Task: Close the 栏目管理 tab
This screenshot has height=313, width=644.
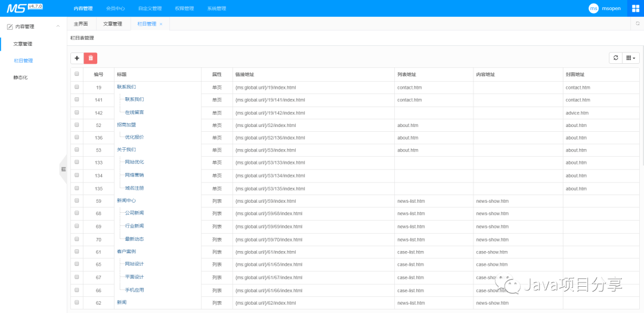Action: coord(161,24)
